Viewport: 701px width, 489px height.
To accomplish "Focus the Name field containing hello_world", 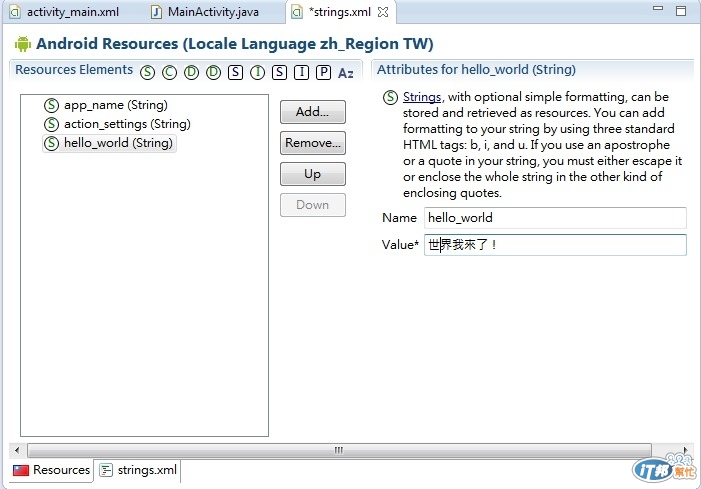I will (x=555, y=218).
